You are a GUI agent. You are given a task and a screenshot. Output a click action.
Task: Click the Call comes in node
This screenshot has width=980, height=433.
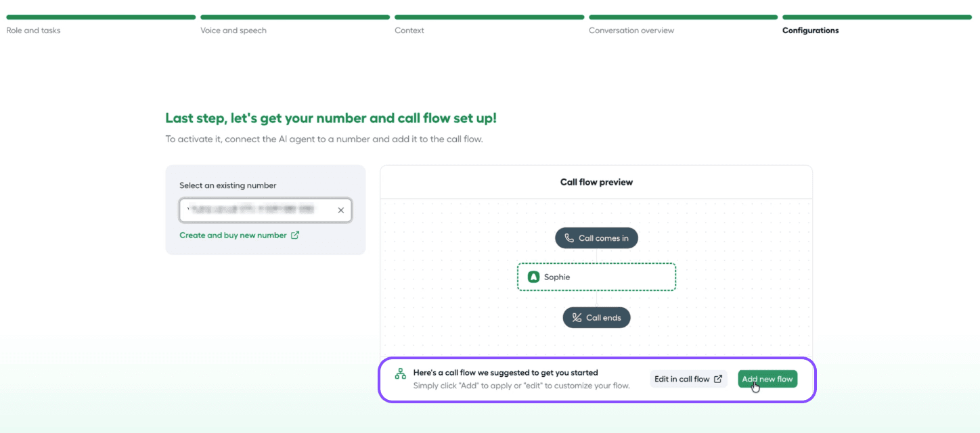(596, 238)
